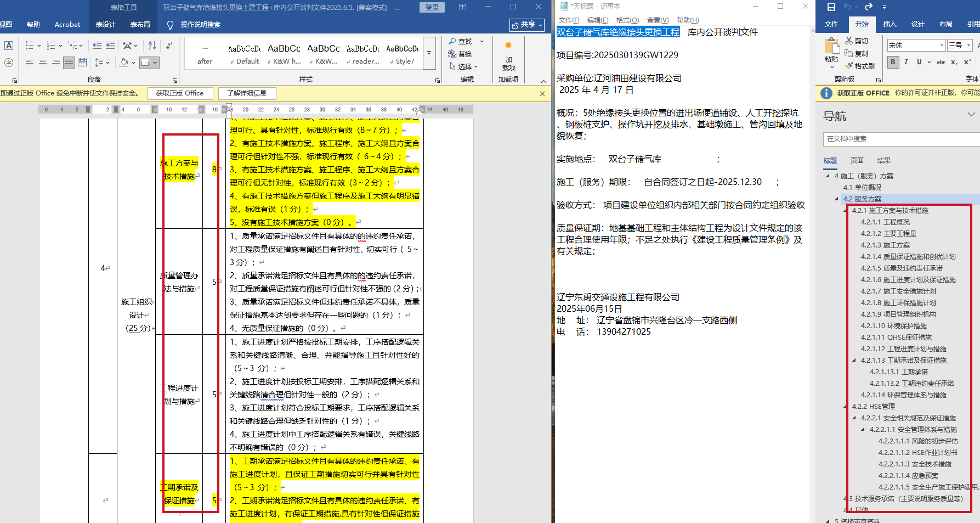Click Format Painter in right Word window
This screenshot has height=523, width=980.
point(860,66)
